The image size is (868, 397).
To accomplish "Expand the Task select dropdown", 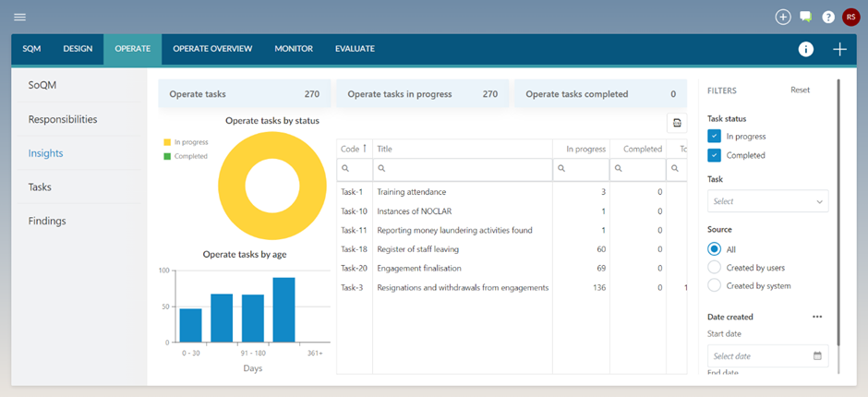I will click(x=767, y=201).
